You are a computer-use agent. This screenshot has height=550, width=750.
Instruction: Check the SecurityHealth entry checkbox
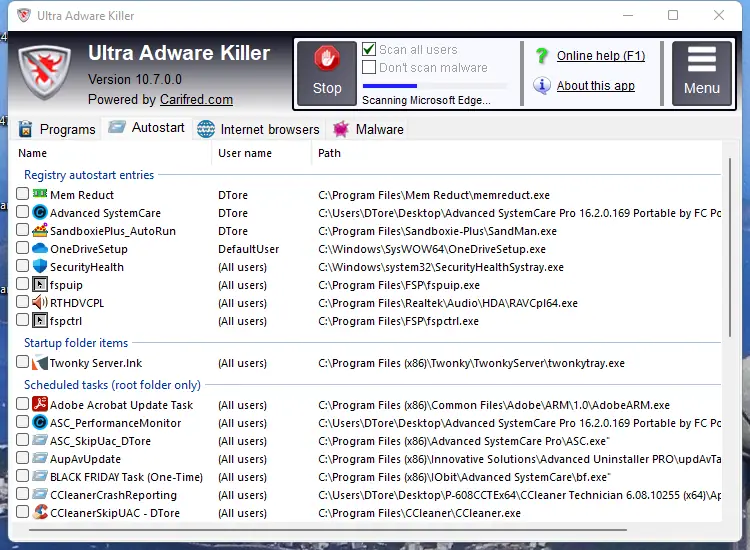[x=22, y=265]
